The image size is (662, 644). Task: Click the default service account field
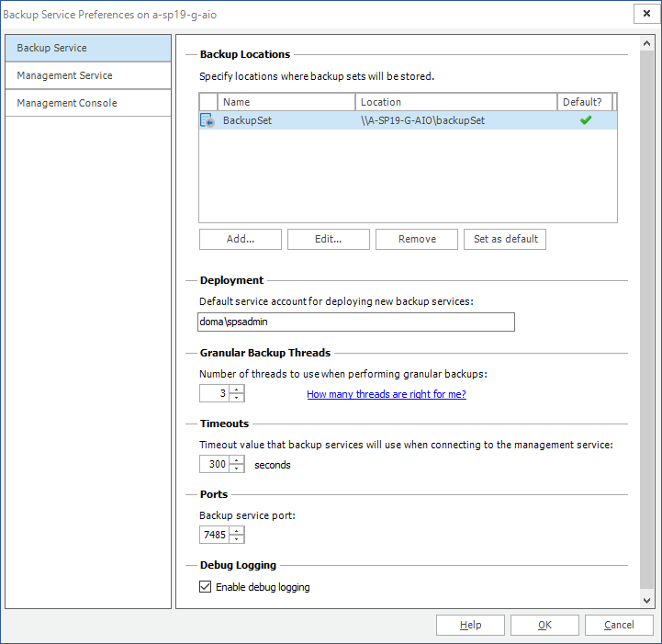click(356, 322)
